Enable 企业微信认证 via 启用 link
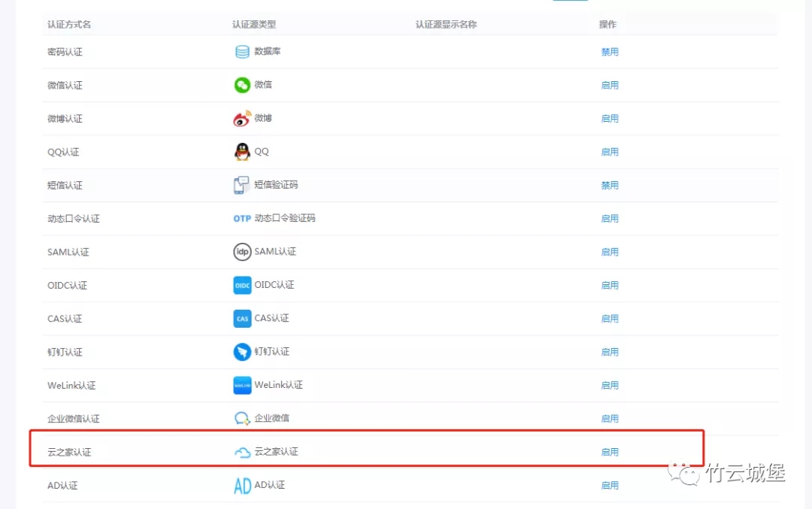The height and width of the screenshot is (509, 812). coord(610,418)
